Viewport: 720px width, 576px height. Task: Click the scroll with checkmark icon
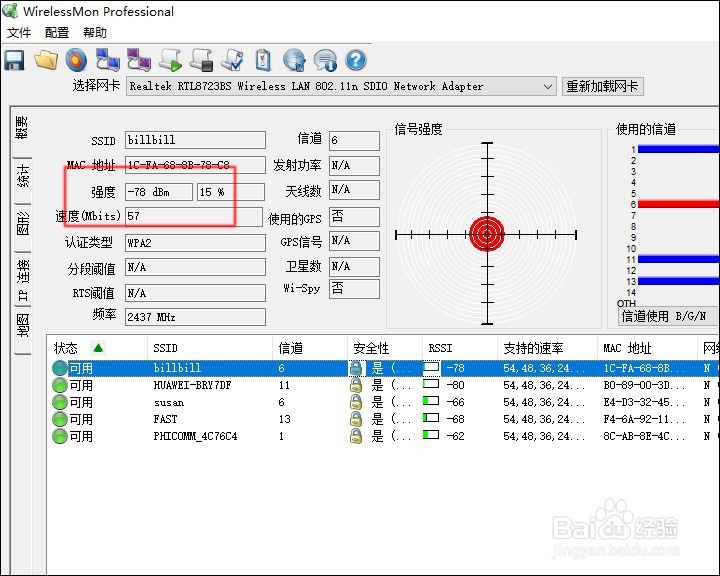232,60
